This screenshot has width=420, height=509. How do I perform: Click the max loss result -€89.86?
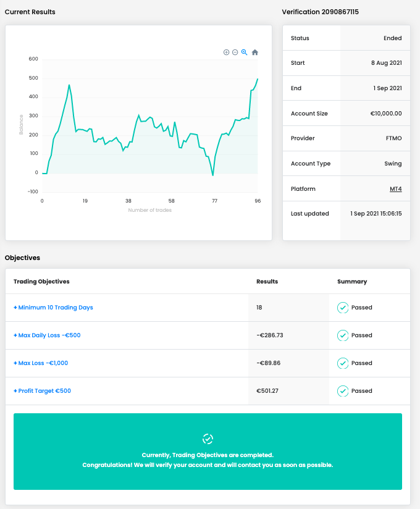[x=269, y=363]
